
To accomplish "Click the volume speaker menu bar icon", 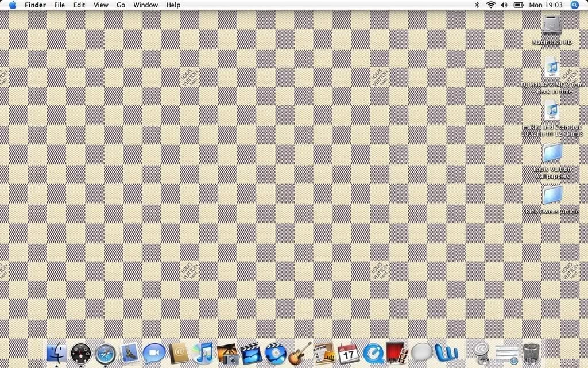I will point(504,5).
